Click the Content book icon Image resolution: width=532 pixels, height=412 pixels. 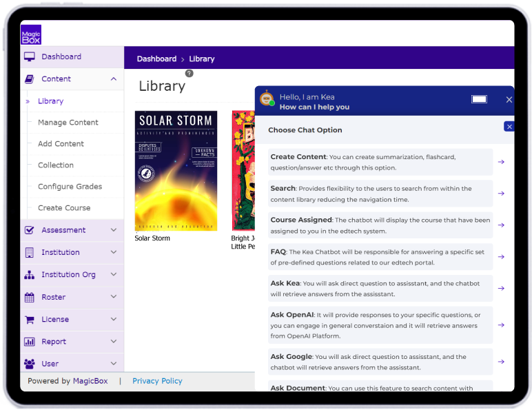[x=30, y=79]
